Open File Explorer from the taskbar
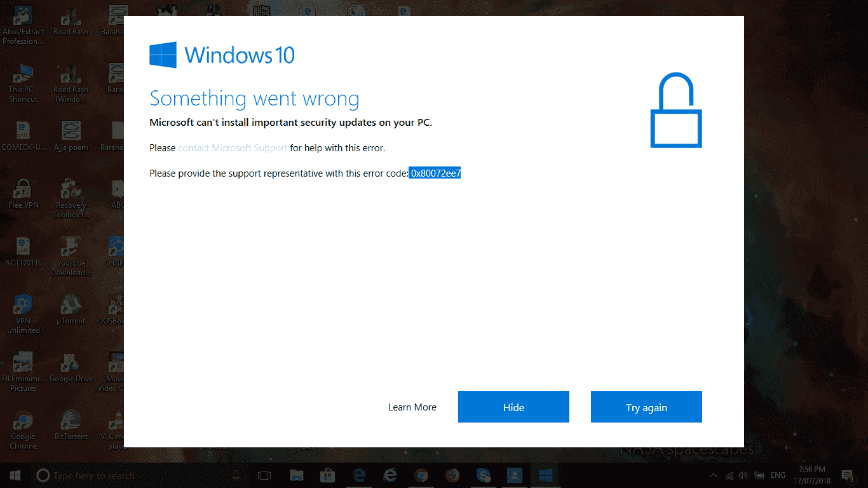Viewport: 868px width, 488px height. [296, 475]
